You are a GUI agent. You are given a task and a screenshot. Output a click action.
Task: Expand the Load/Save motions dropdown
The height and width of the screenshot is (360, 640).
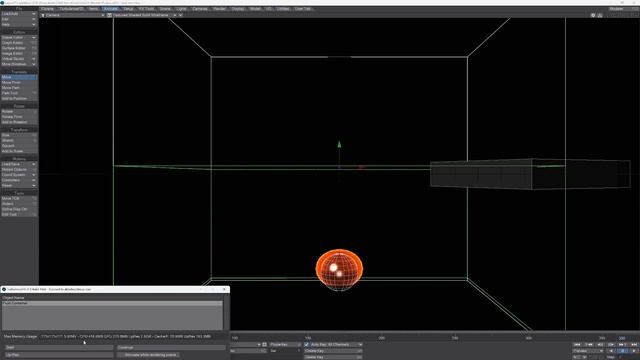tap(19, 164)
